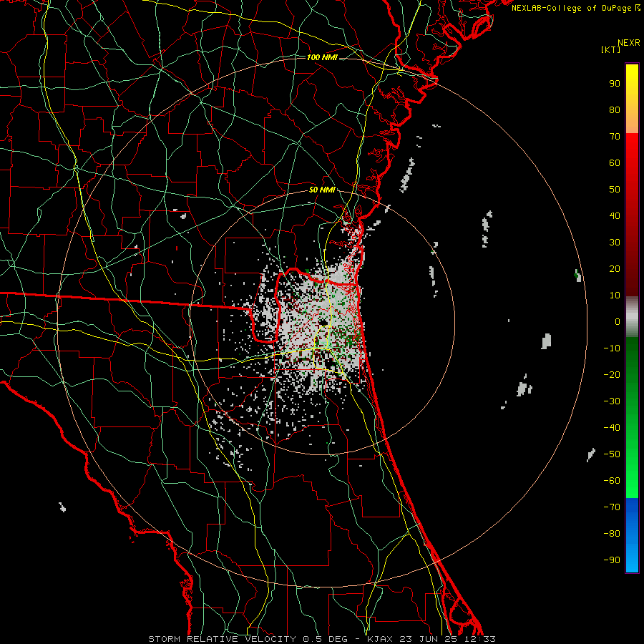This screenshot has height=644, width=644.
Task: Click the blue bottom segment of color bar
Action: [632, 535]
